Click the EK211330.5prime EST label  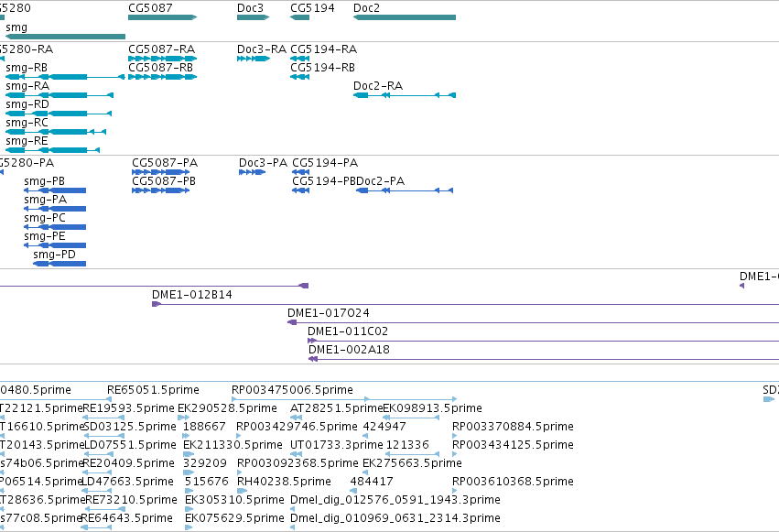[x=233, y=445]
